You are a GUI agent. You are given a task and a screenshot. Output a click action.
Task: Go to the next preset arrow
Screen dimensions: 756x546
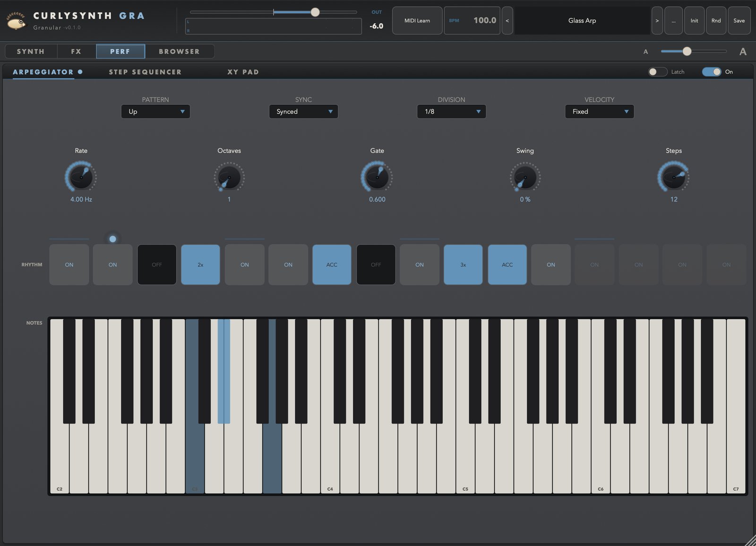657,21
